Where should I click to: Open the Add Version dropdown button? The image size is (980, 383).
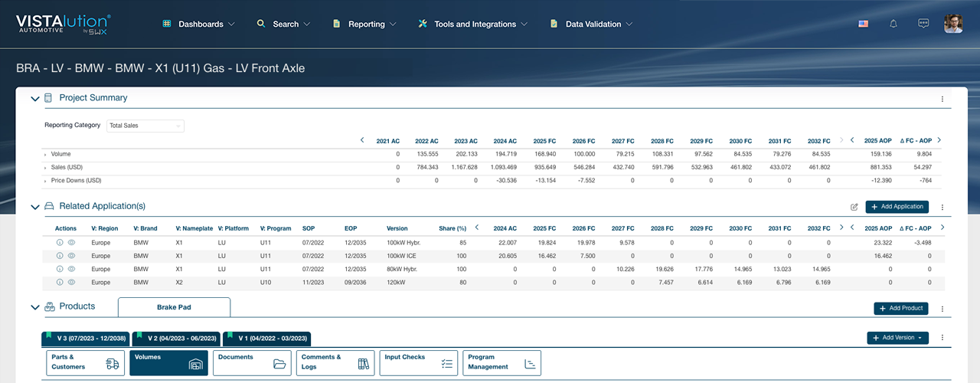(897, 338)
